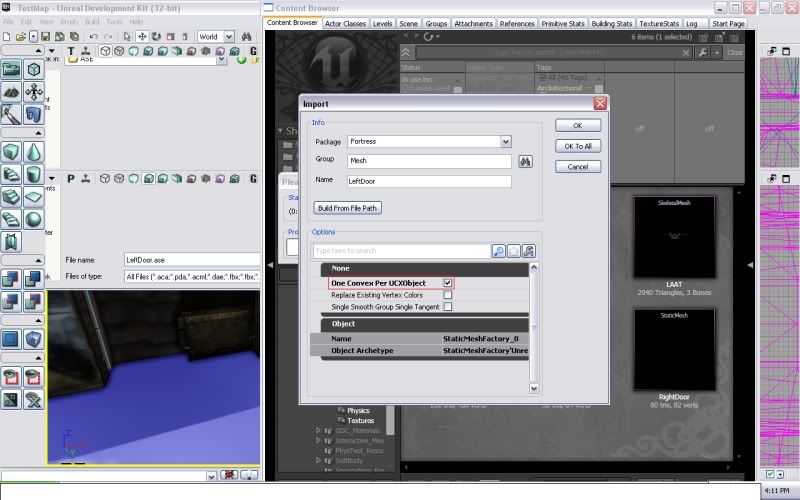The height and width of the screenshot is (500, 800).
Task: Click the Options list scrollbar down arrow
Action: pos(534,388)
